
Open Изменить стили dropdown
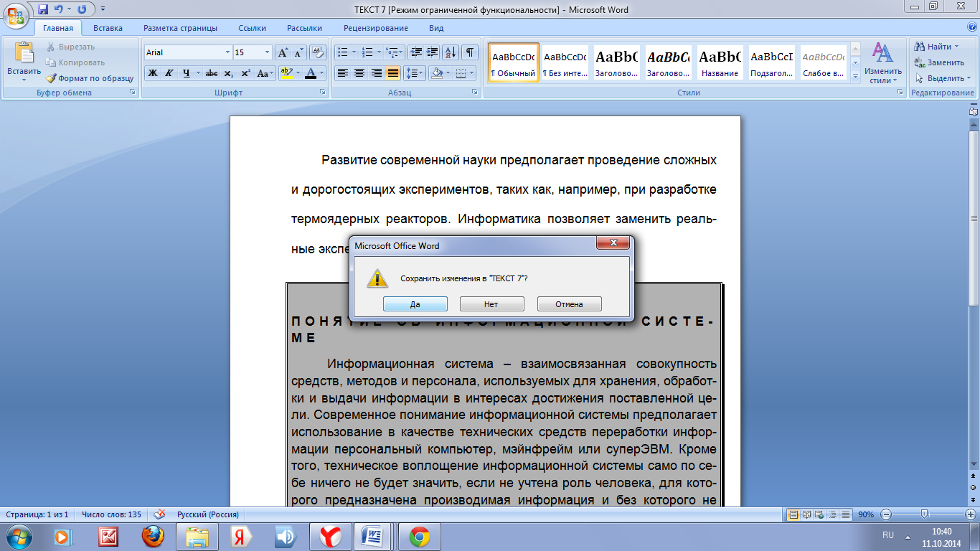(883, 63)
